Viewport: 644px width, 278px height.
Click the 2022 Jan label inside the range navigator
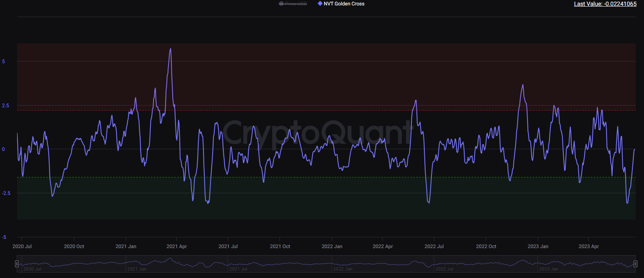pyautogui.click(x=344, y=269)
